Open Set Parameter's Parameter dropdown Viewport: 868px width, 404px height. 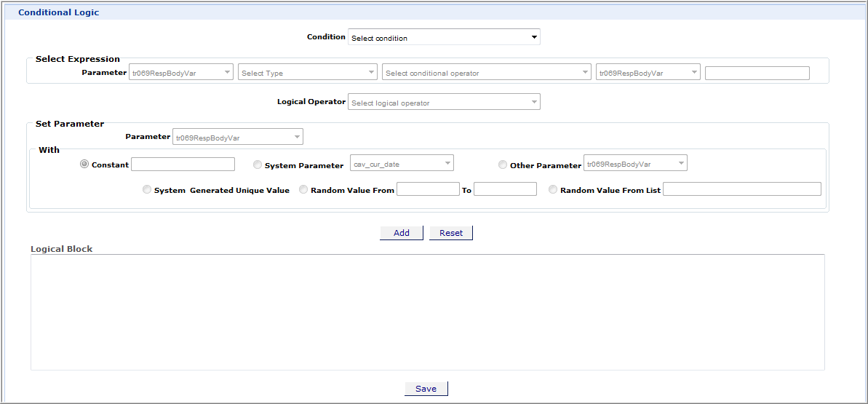pos(238,136)
